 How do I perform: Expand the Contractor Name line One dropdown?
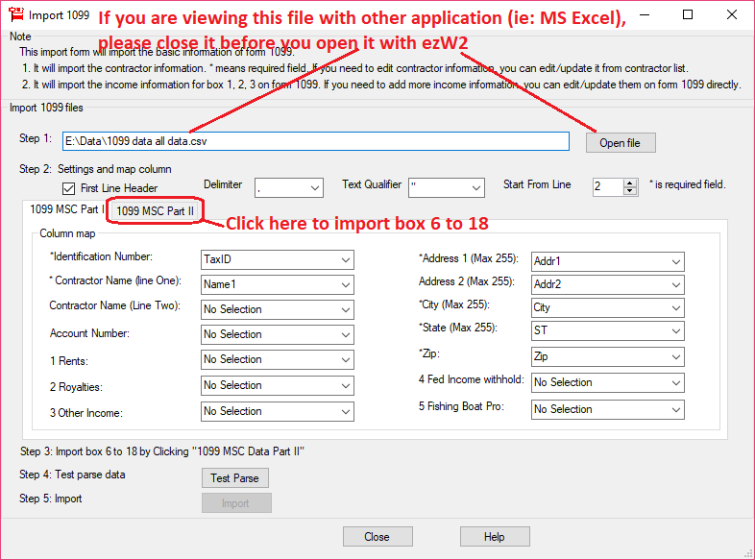click(278, 284)
